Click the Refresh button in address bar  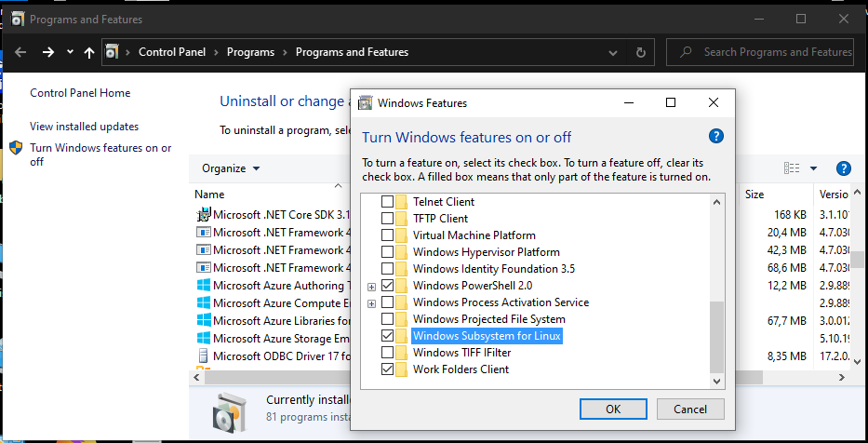[x=640, y=52]
